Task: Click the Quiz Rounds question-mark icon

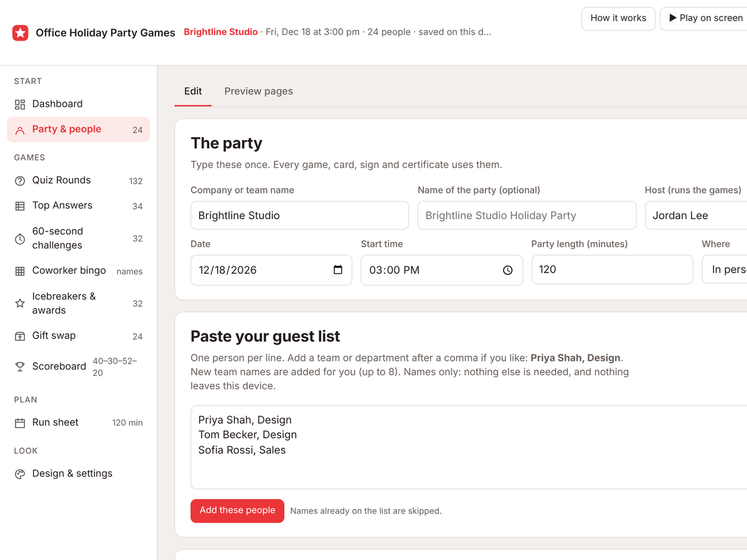Action: tap(20, 181)
